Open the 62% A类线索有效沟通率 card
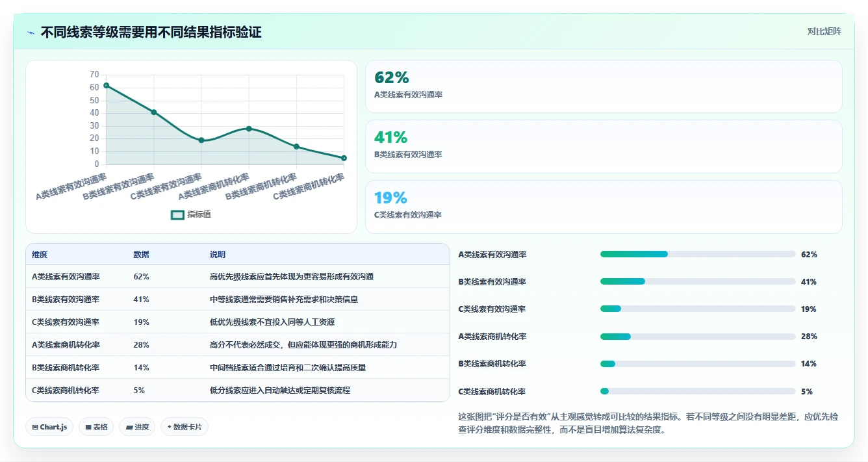The width and height of the screenshot is (868, 462). tap(604, 86)
